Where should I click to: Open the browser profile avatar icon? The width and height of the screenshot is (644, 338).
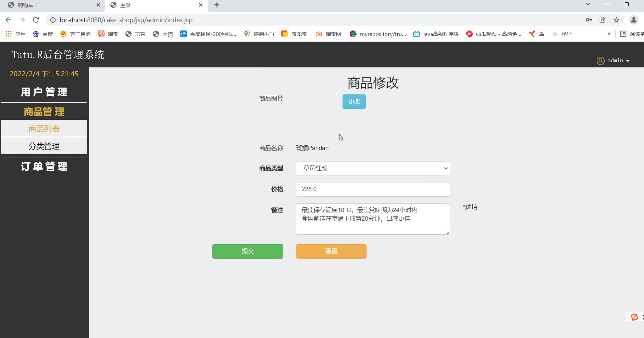point(633,20)
